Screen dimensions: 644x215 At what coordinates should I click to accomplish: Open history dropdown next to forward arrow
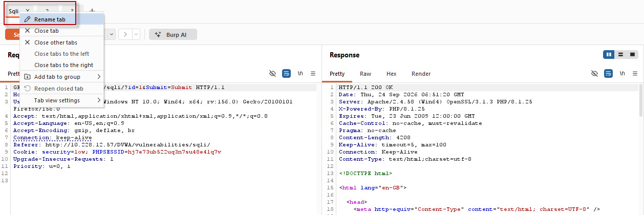[x=137, y=34]
